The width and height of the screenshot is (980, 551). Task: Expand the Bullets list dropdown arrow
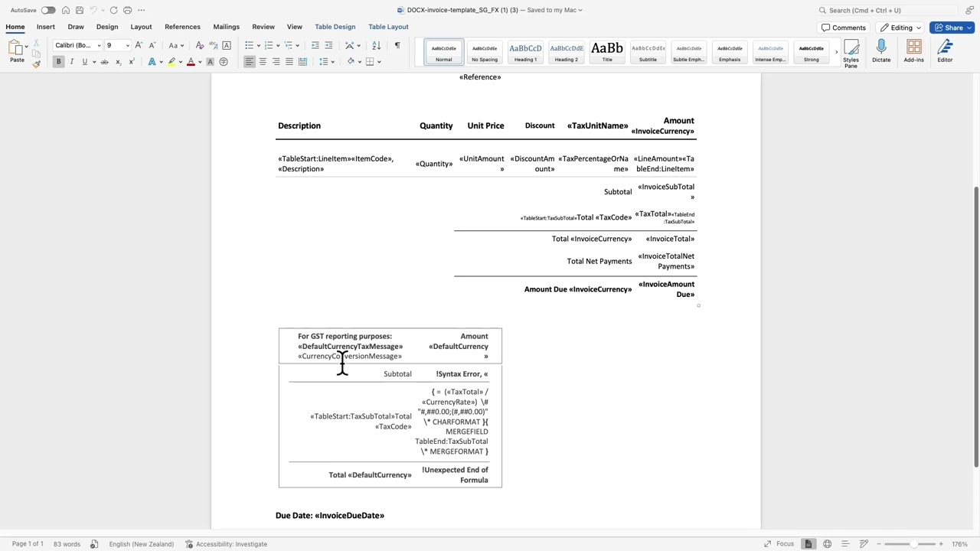pos(258,45)
